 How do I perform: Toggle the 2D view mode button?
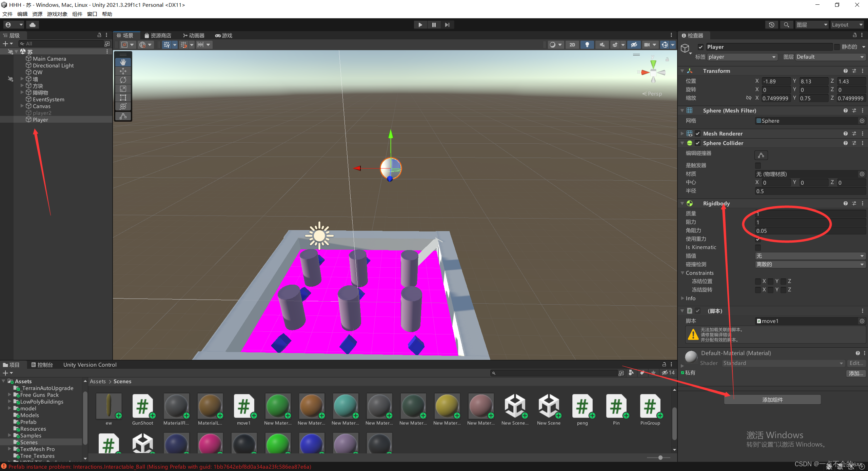(x=572, y=44)
